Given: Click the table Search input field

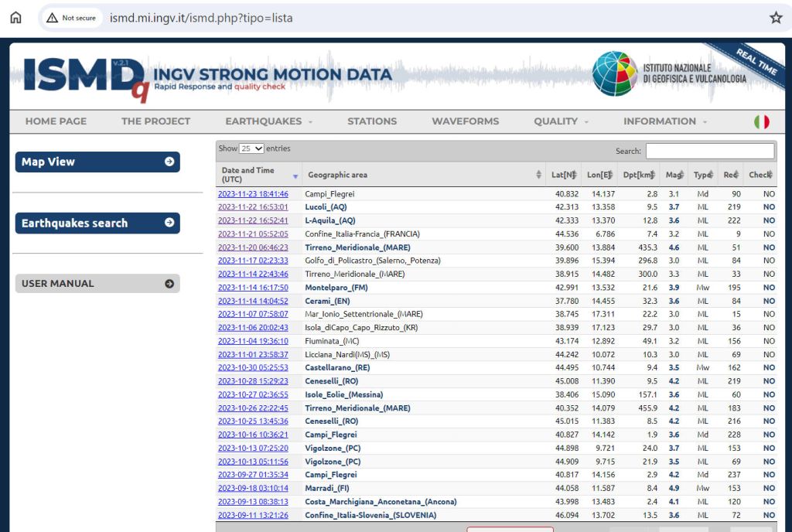Looking at the screenshot, I should [x=709, y=151].
